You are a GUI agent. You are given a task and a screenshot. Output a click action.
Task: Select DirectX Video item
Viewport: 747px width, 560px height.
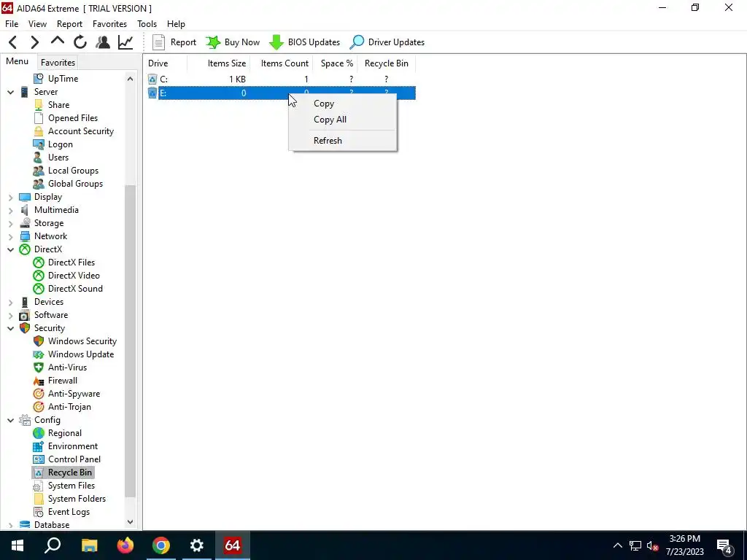(74, 275)
